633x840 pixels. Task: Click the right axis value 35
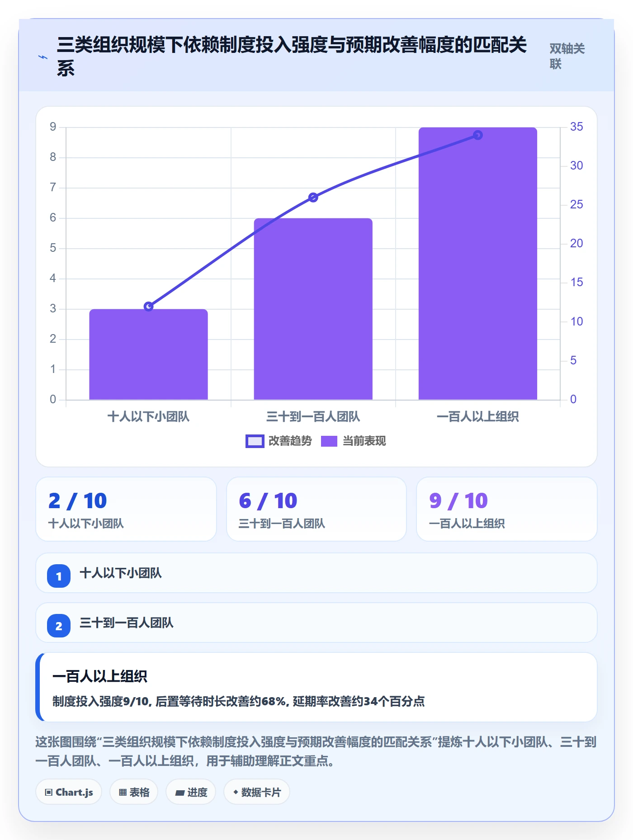point(576,127)
